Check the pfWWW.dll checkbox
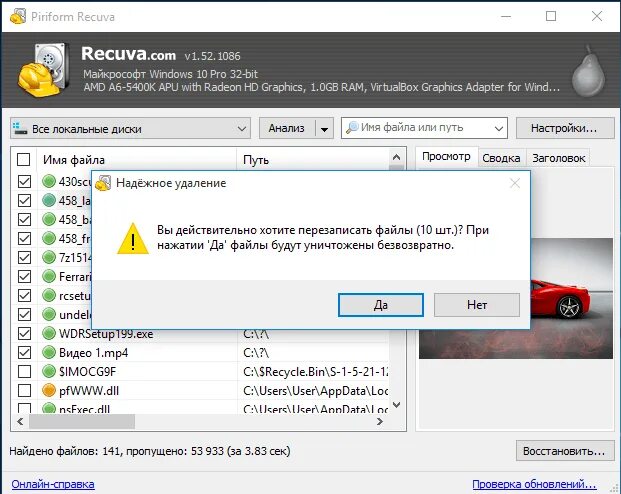The image size is (621, 494). [24, 391]
